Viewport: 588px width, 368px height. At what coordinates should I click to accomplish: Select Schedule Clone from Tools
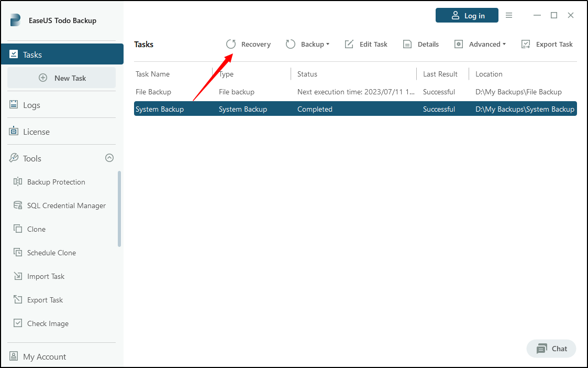pos(50,253)
